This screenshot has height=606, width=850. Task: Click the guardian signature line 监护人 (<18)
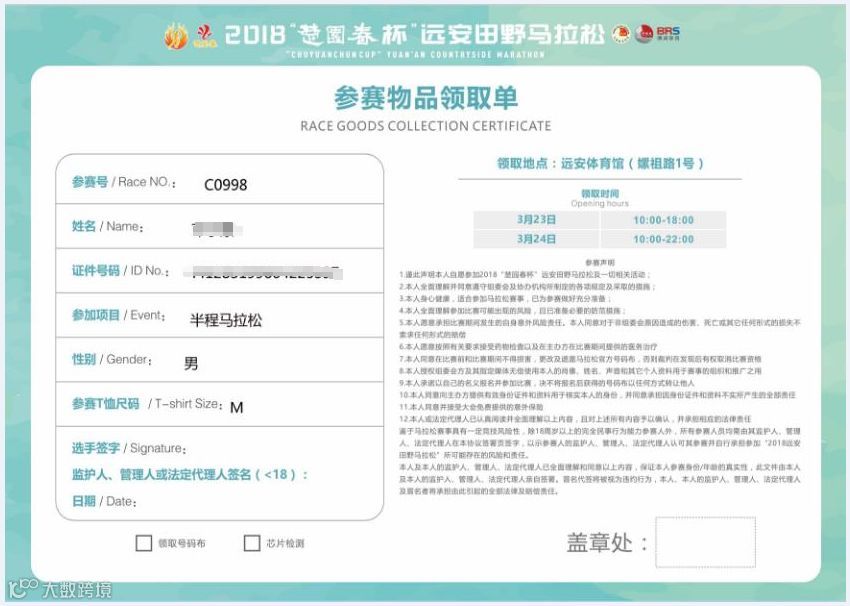pos(190,475)
